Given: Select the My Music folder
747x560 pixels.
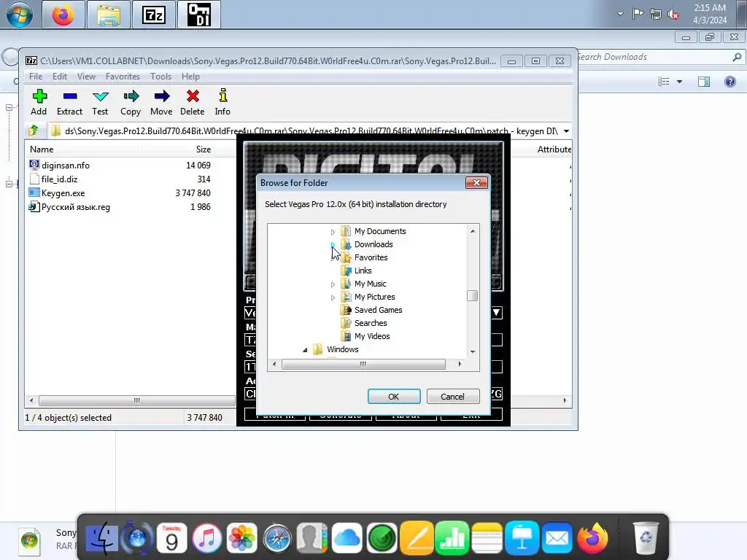Looking at the screenshot, I should click(370, 284).
